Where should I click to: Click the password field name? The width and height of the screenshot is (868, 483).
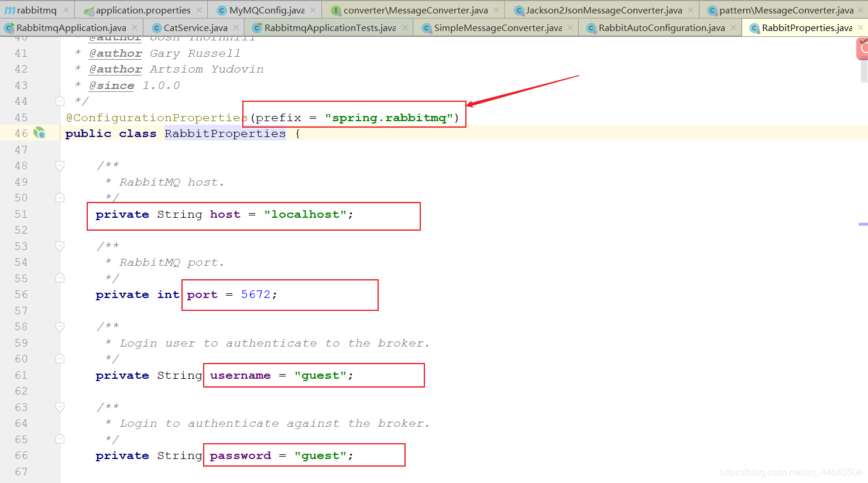coord(241,455)
